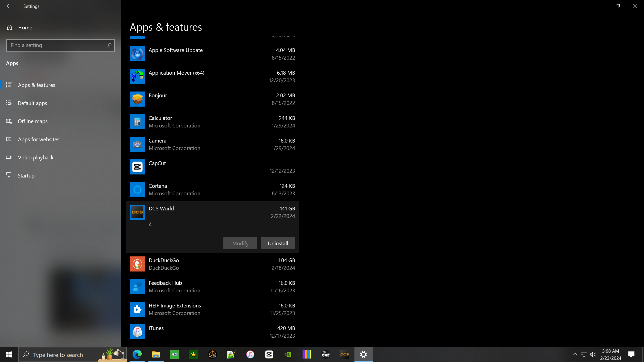The image size is (644, 362).
Task: Select the Calculator entry name
Action: coord(160,118)
